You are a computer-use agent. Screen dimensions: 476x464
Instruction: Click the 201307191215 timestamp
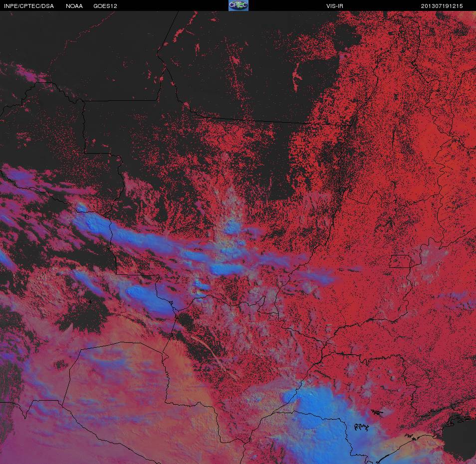point(442,6)
